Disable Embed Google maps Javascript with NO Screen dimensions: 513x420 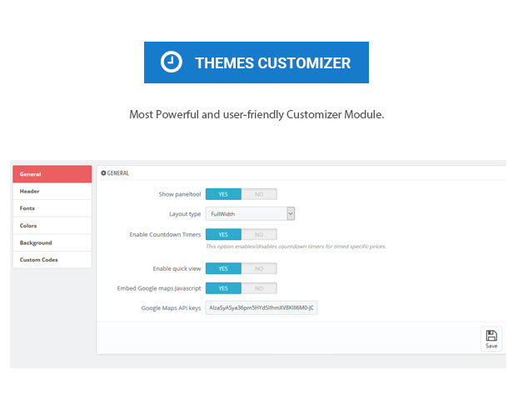pos(259,288)
